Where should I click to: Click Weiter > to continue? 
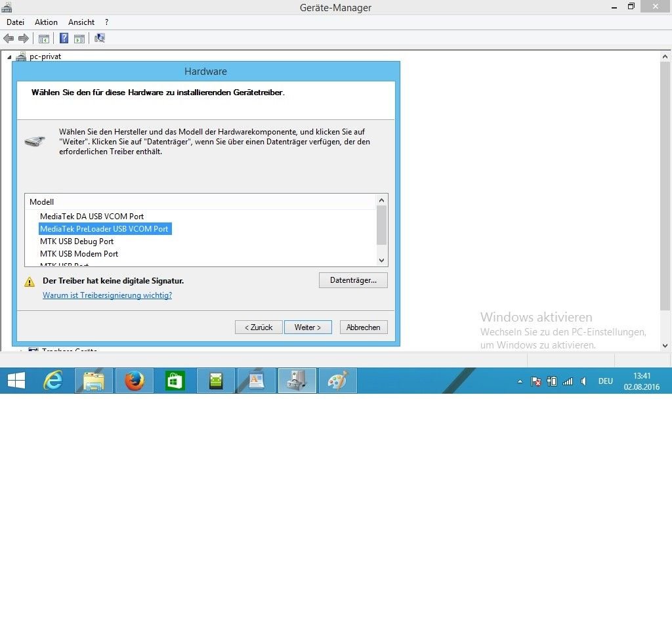pos(308,327)
